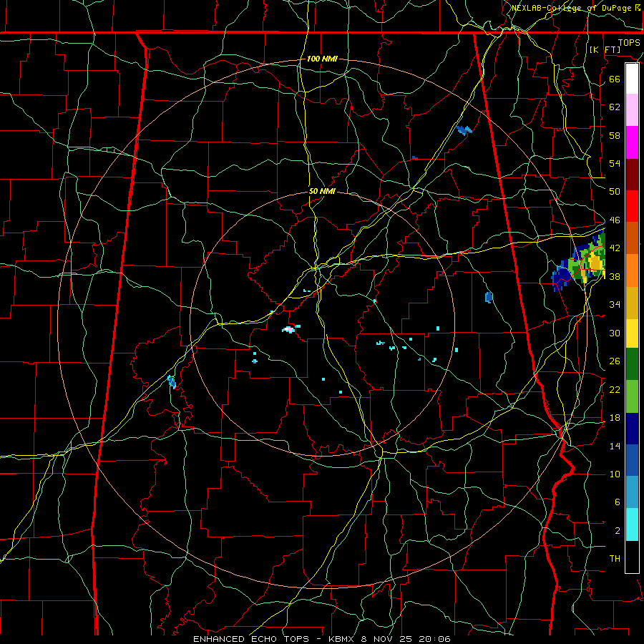
Task: Click the bright red 46–50 kft swatch
Action: coord(632,206)
